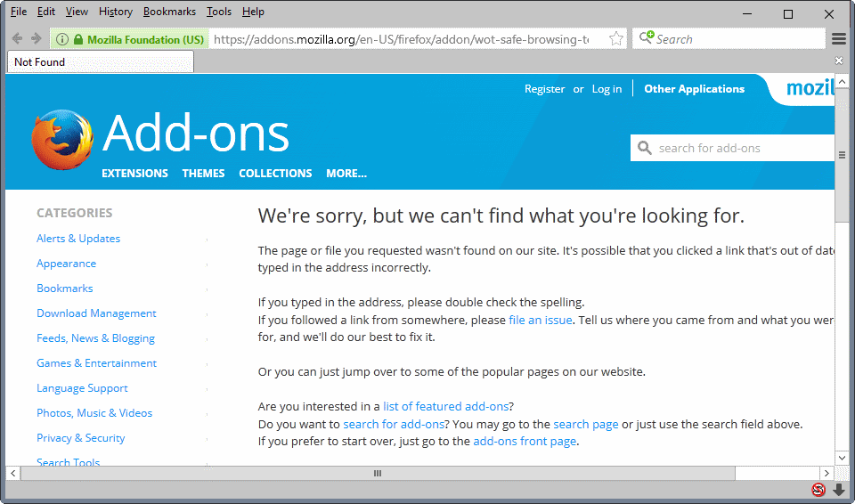This screenshot has width=855, height=504.
Task: Click the Register link
Action: click(x=545, y=89)
